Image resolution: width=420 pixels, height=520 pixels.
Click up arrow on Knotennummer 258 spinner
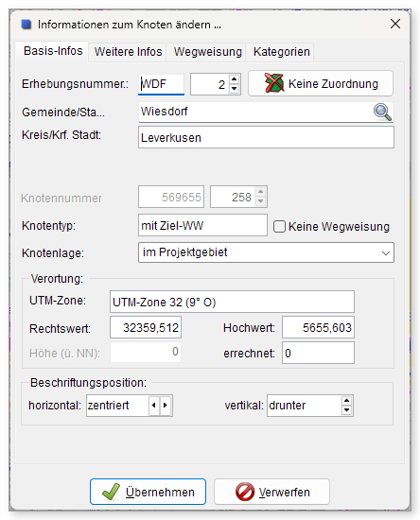click(261, 192)
